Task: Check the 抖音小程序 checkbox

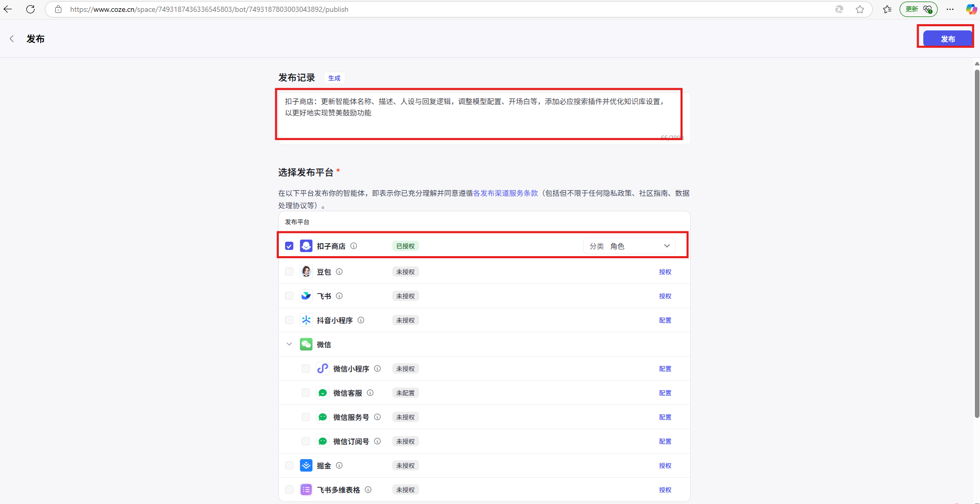Action: click(289, 320)
